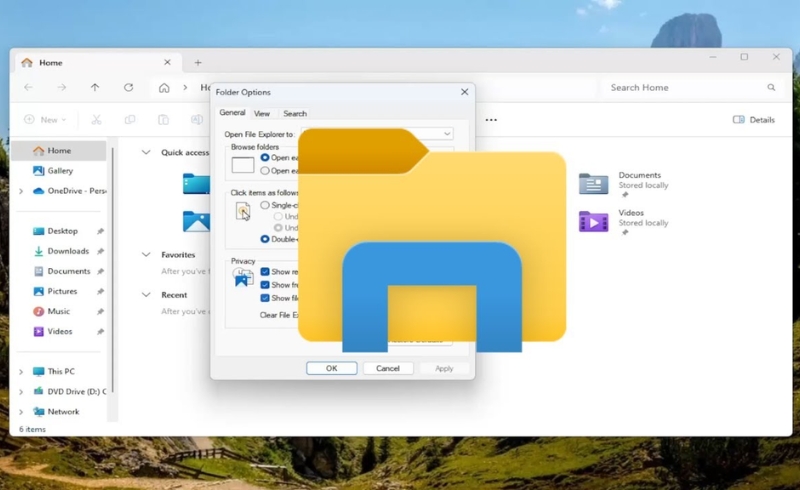Close the Folder Options dialog

tap(464, 92)
